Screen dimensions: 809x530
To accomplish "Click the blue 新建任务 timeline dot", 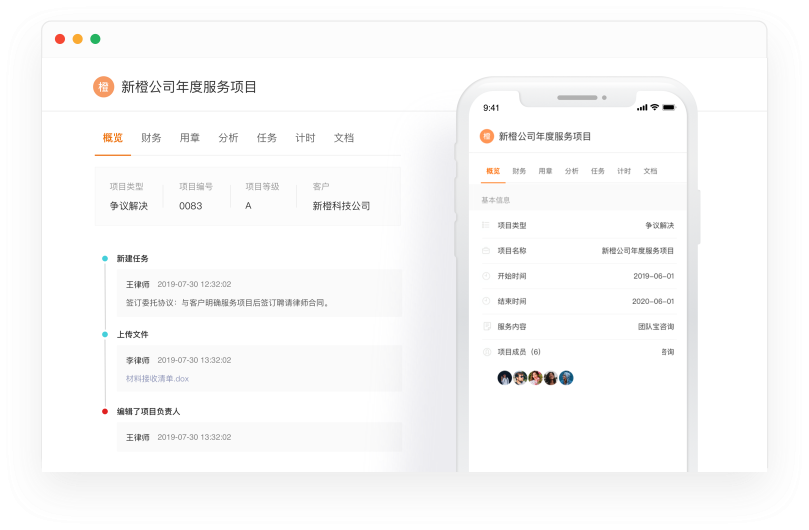I will (x=104, y=258).
